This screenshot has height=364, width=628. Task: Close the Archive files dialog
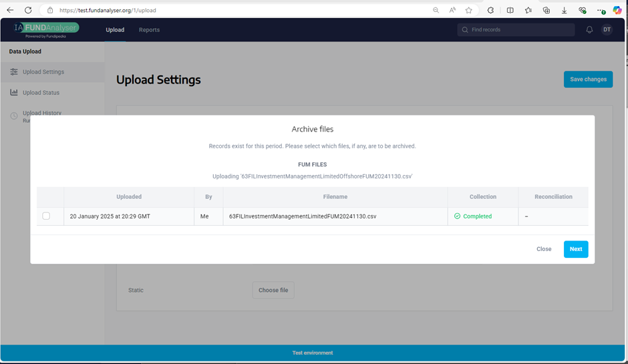coord(544,249)
